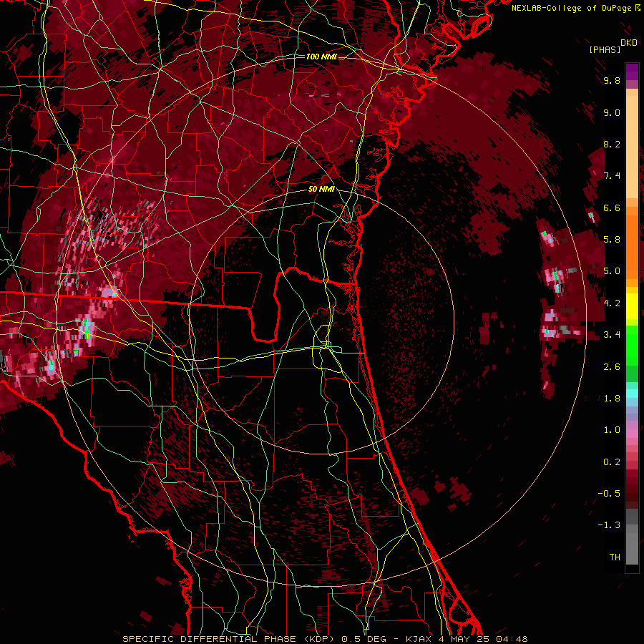
Task: Click the 100 NMI range ring label
Action: [x=321, y=57]
